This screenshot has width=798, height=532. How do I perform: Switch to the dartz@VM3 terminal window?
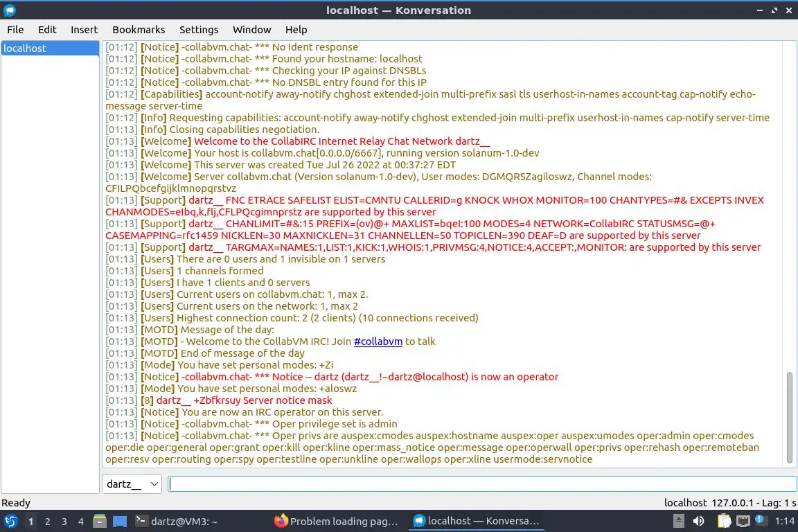coord(177,522)
